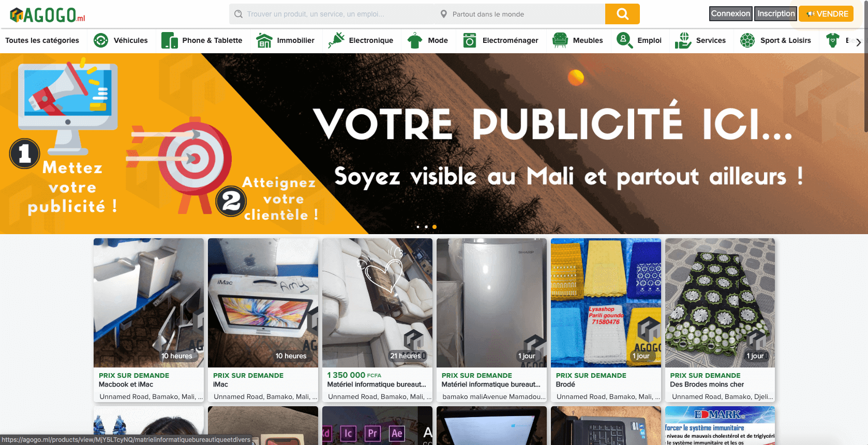Click the Inscription button
868x445 pixels.
776,13
